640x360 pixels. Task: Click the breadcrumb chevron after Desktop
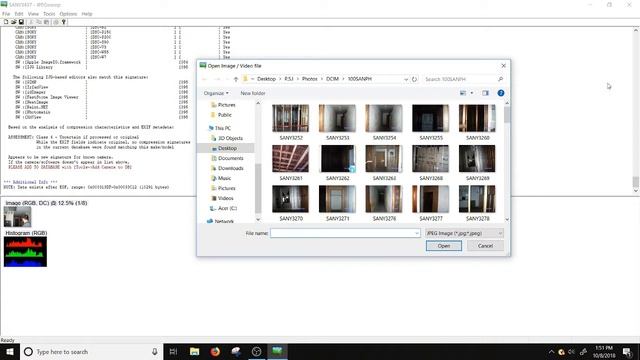pos(280,79)
